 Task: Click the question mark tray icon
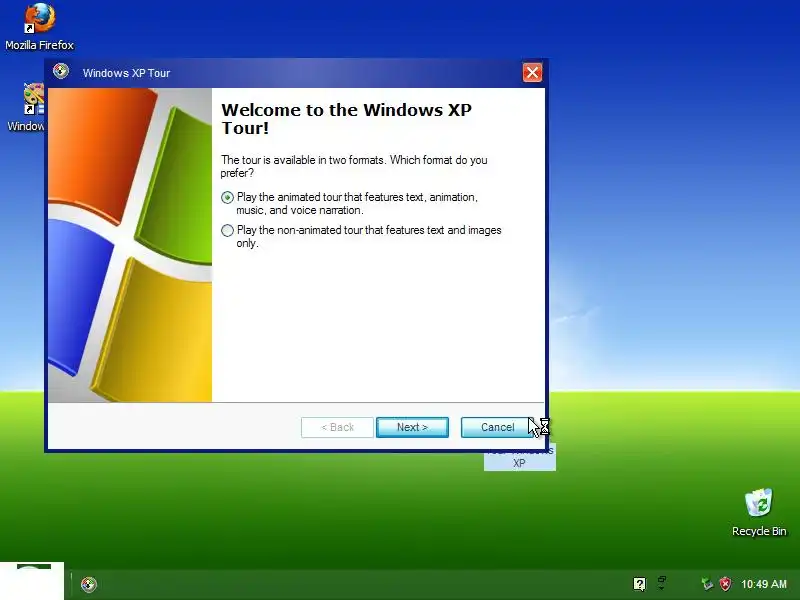click(x=639, y=584)
